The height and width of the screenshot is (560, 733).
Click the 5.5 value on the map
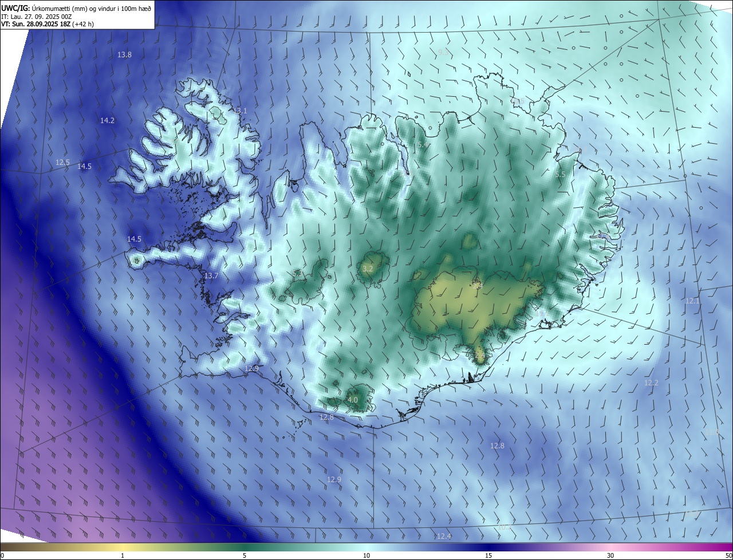(x=560, y=175)
